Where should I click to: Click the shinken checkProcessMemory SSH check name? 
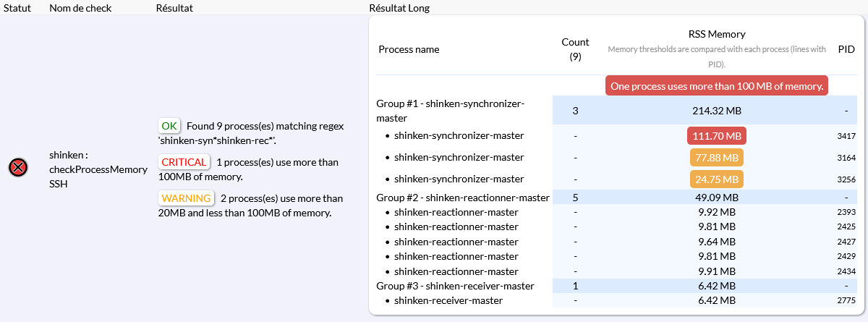98,169
